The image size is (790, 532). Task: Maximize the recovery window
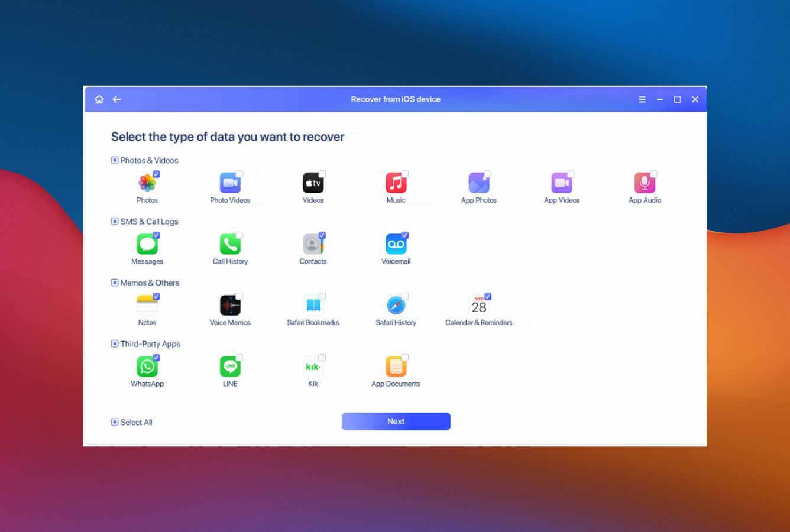click(x=678, y=99)
